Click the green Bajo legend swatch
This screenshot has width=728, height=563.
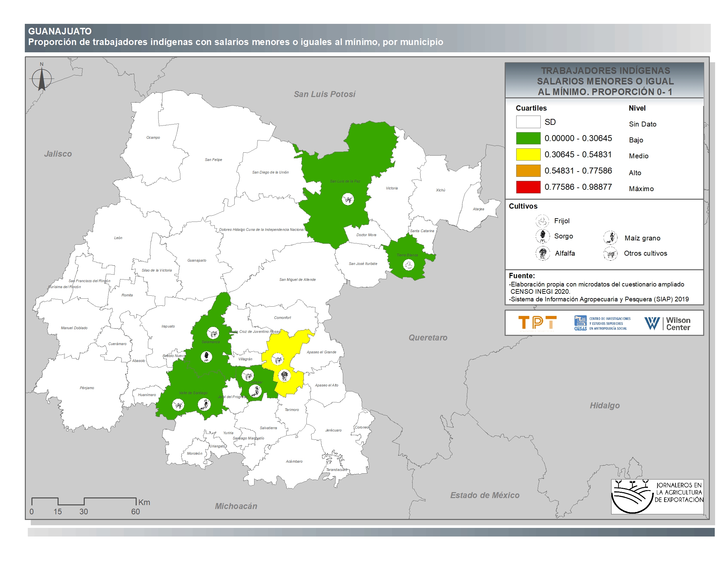pyautogui.click(x=528, y=138)
